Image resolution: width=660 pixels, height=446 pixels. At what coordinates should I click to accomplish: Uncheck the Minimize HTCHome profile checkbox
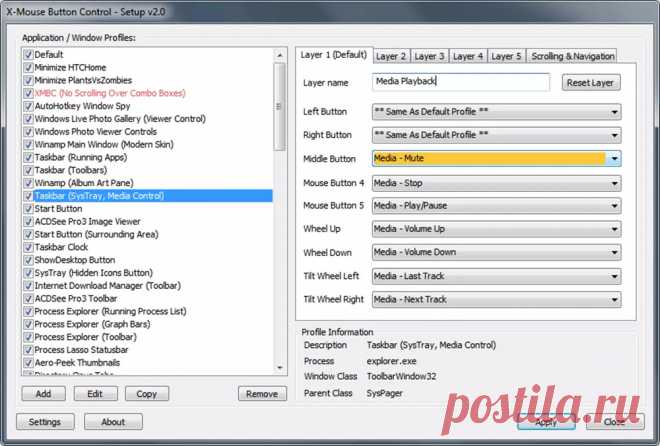coord(28,66)
